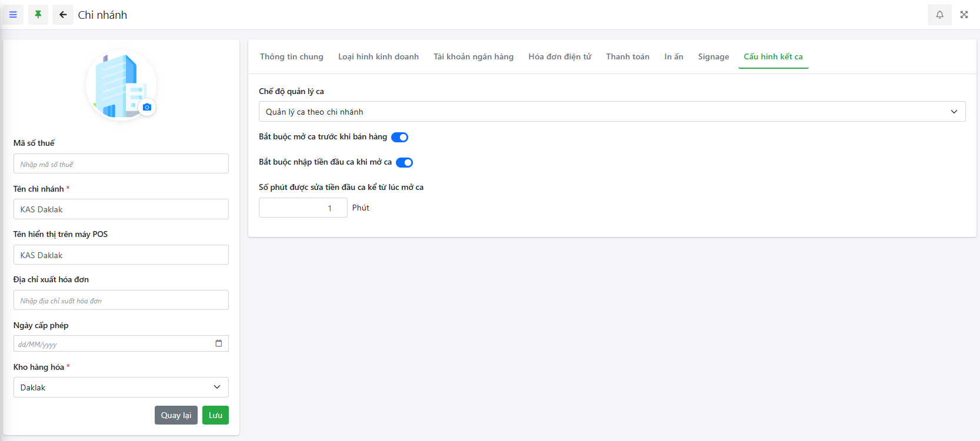Expand the Chế độ quản lý ca dropdown
The image size is (980, 441).
[x=612, y=112]
